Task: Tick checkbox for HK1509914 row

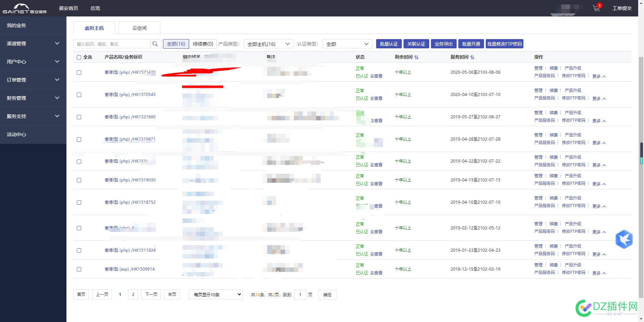Action: (79, 269)
